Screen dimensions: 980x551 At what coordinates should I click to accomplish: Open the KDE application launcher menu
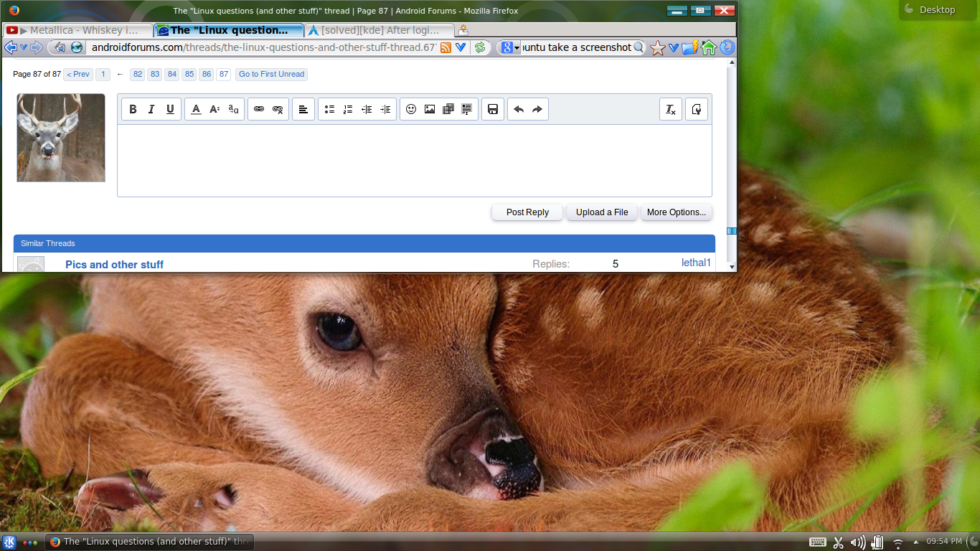click(x=10, y=542)
